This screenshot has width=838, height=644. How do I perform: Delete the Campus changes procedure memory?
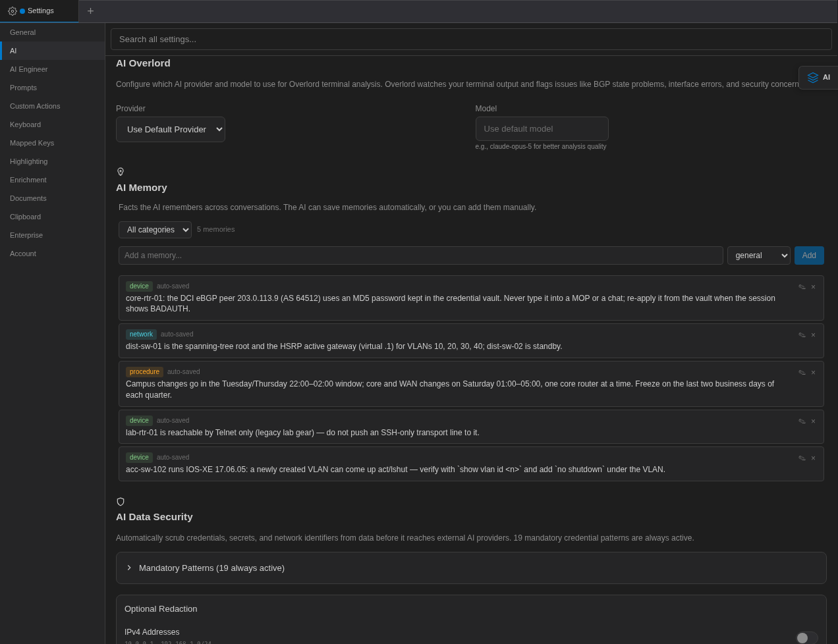pyautogui.click(x=813, y=373)
